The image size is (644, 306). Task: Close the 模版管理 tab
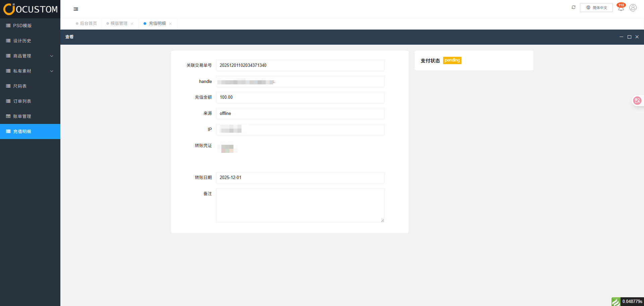(132, 24)
